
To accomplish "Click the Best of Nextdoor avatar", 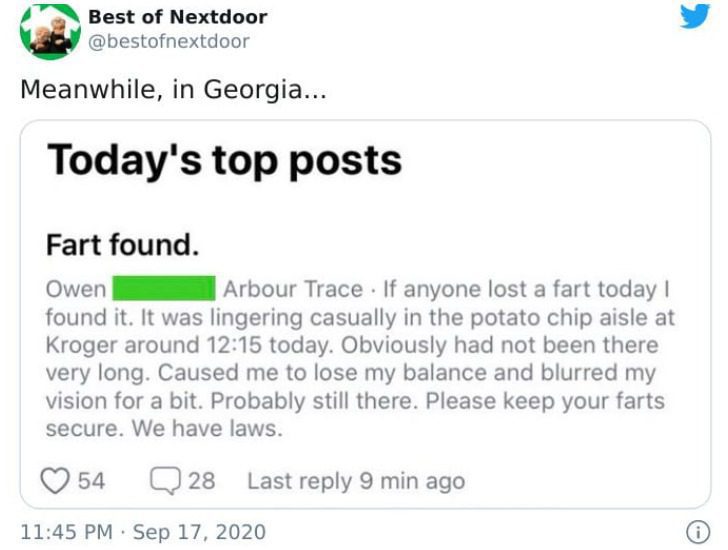I will [x=50, y=31].
